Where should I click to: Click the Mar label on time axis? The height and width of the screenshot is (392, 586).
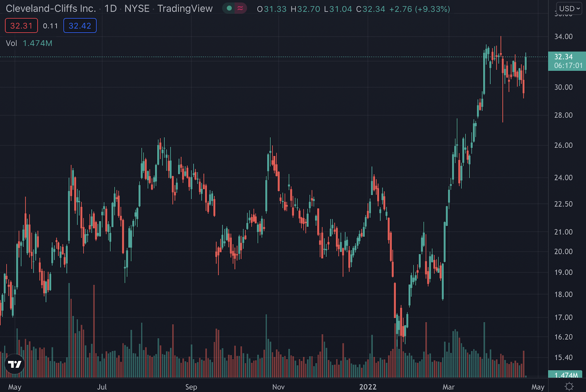coord(448,387)
